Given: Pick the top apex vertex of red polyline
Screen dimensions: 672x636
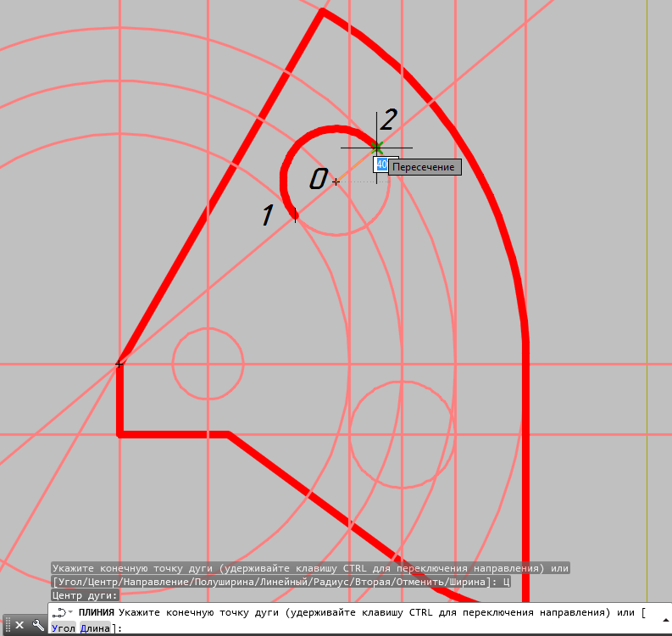Looking at the screenshot, I should (x=321, y=11).
